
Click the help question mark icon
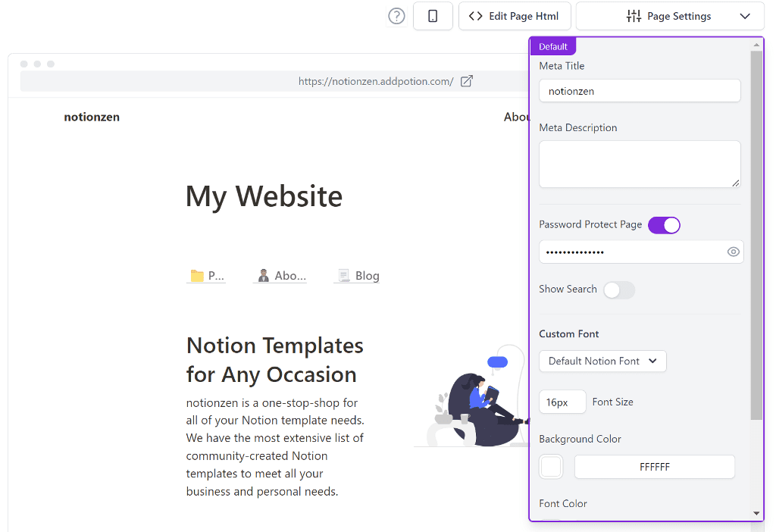(x=396, y=16)
